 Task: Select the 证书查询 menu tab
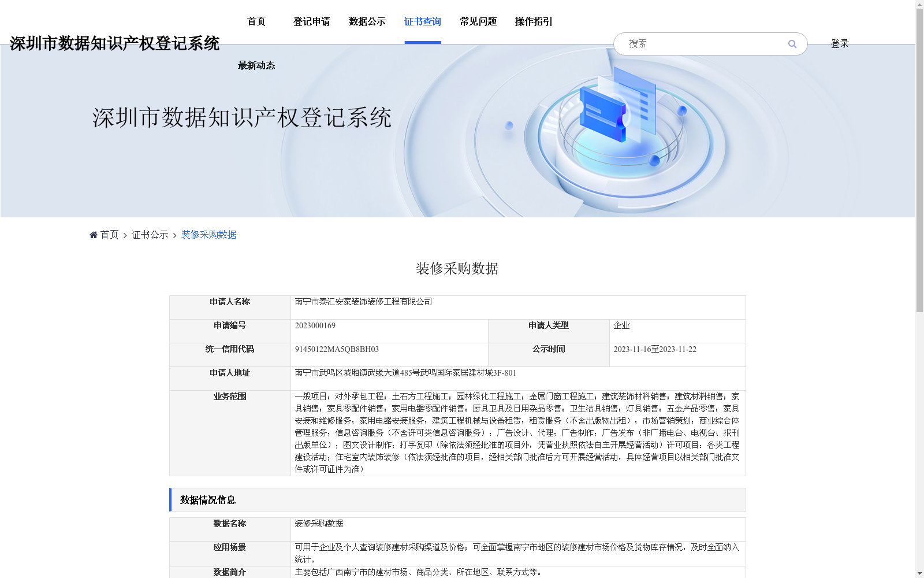[423, 22]
